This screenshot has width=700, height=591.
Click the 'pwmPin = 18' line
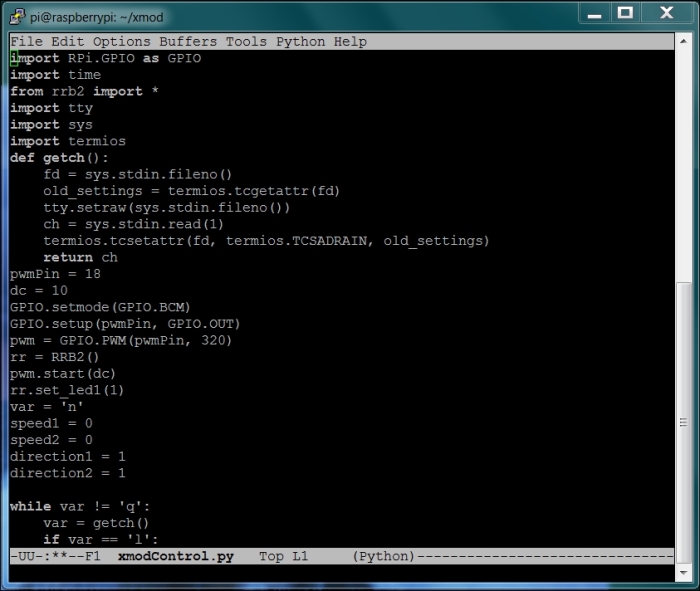pos(56,274)
